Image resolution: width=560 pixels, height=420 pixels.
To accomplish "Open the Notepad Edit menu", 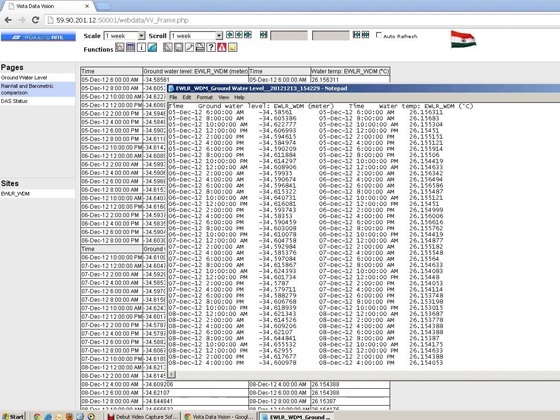I will pos(187,97).
